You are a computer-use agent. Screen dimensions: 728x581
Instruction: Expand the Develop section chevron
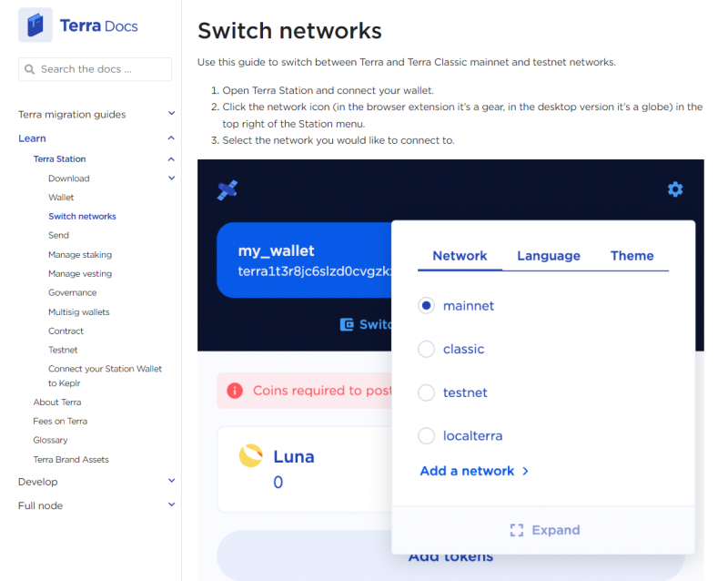(171, 481)
